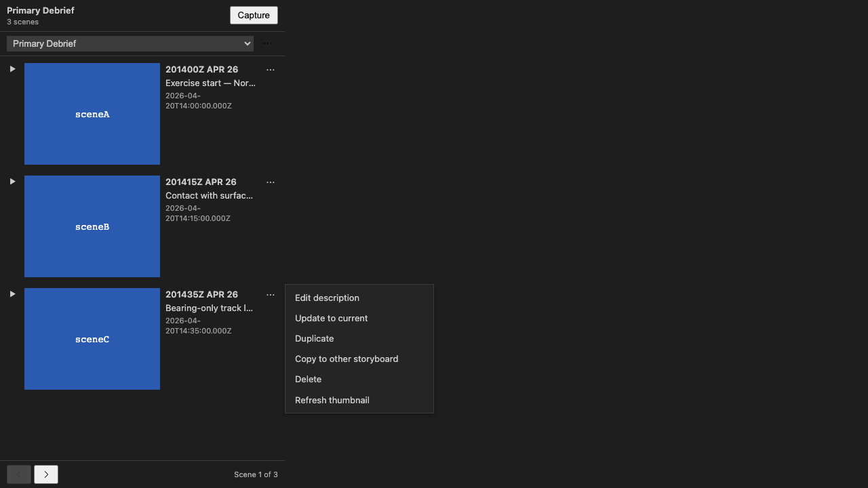Select Duplicate in the scene menu
Viewport: 868px width, 488px height.
pos(314,338)
